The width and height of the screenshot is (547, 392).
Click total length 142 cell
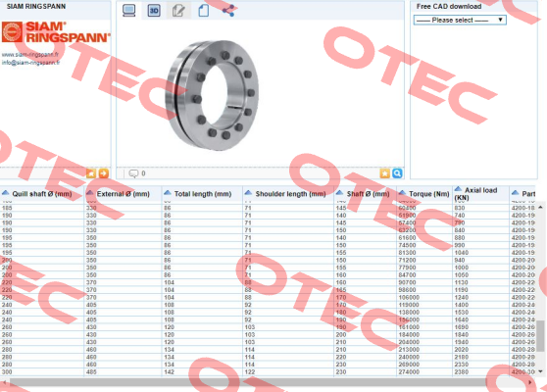[x=169, y=372]
